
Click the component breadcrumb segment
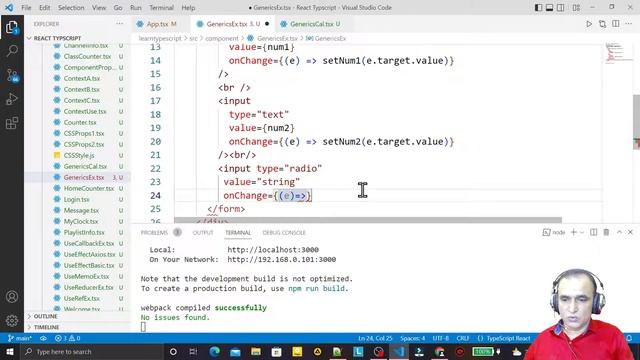point(222,38)
